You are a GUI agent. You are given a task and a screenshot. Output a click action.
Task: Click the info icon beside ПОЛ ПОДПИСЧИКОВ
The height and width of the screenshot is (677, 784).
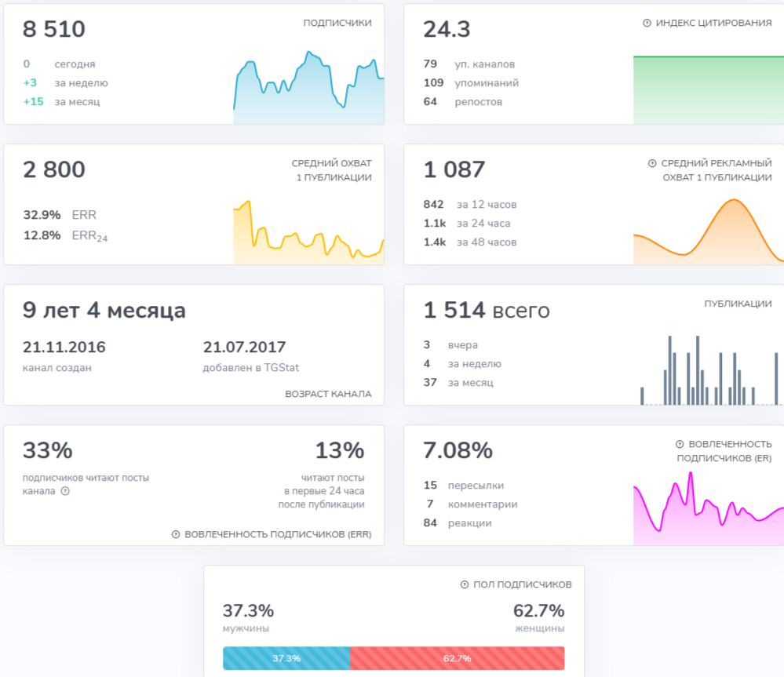pos(465,584)
